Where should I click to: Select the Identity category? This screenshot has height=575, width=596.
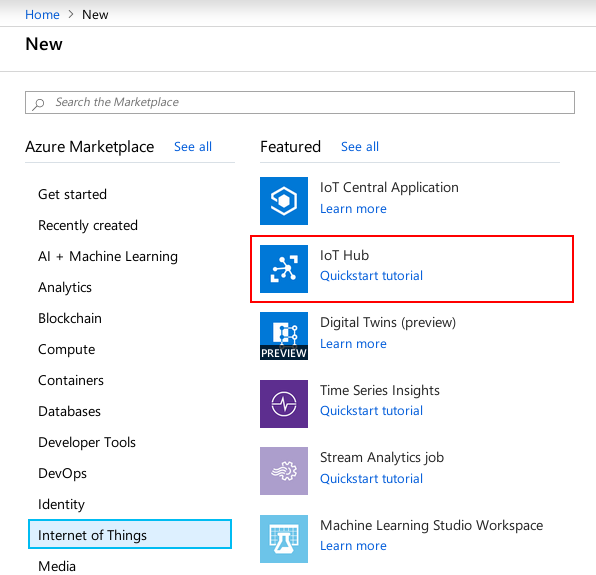coord(61,504)
